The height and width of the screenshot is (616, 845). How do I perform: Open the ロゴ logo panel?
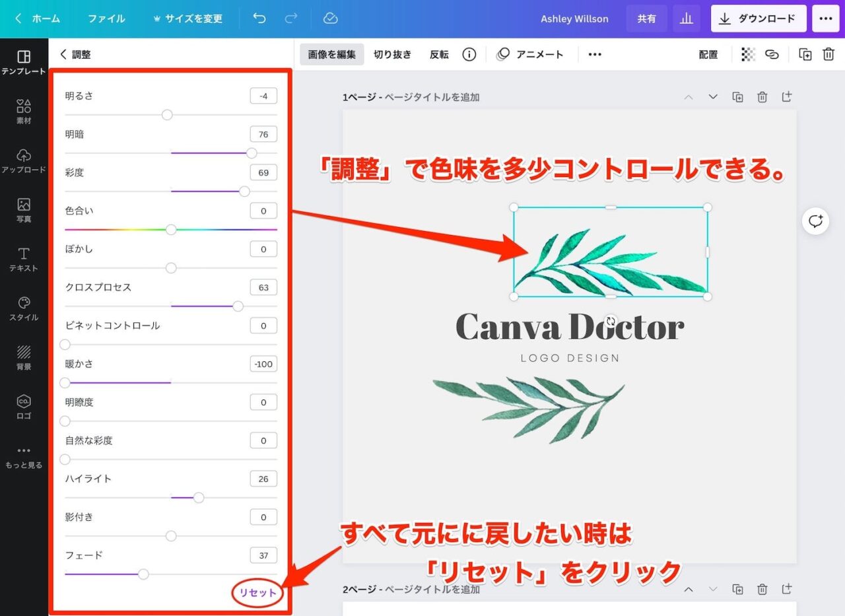(x=24, y=407)
